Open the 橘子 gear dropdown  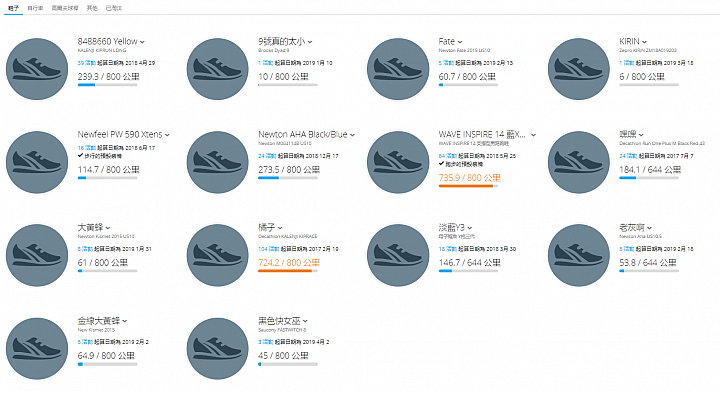pyautogui.click(x=280, y=228)
